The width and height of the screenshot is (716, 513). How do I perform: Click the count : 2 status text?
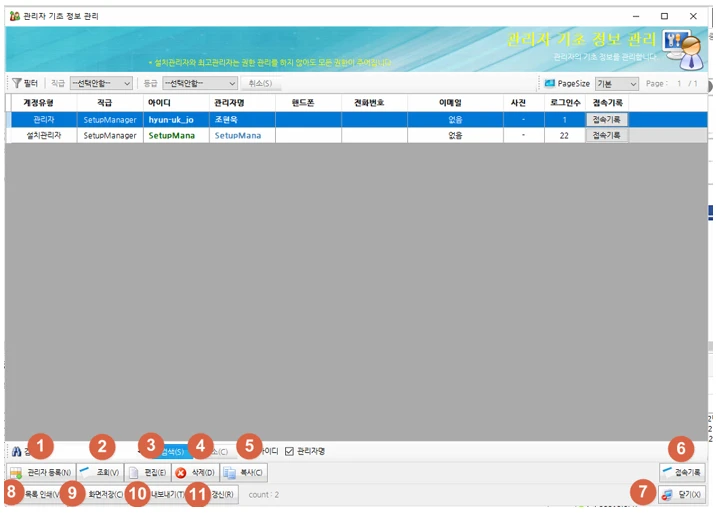point(263,495)
